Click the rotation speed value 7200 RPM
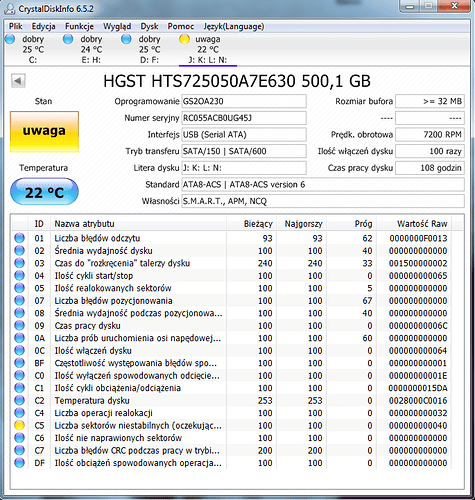Viewport: 475px width, 500px height. coord(430,135)
